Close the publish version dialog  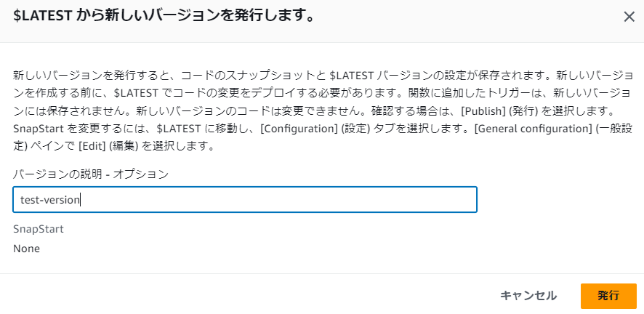click(629, 17)
